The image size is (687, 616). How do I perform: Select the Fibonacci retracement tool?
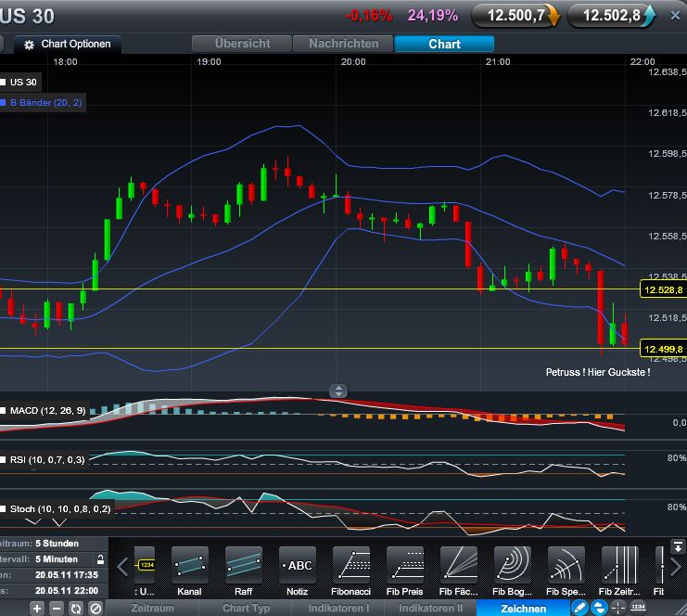click(350, 564)
